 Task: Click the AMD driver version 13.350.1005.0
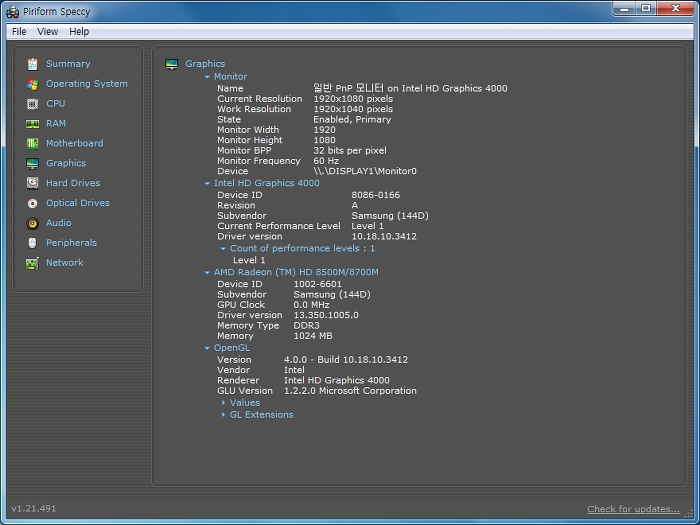pos(326,315)
